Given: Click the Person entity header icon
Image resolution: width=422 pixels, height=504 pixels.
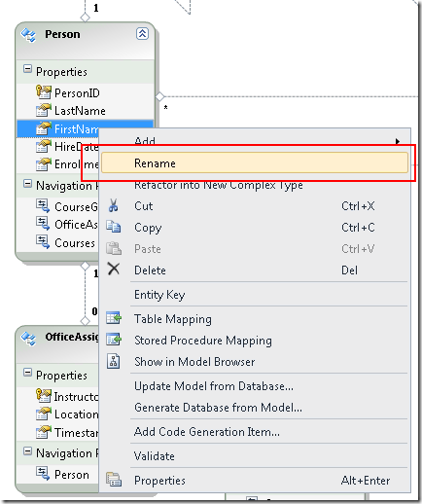Looking at the screenshot, I should point(28,35).
